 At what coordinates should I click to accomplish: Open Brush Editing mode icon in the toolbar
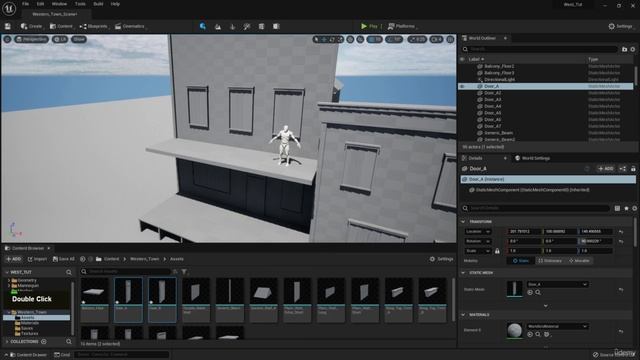coord(276,27)
